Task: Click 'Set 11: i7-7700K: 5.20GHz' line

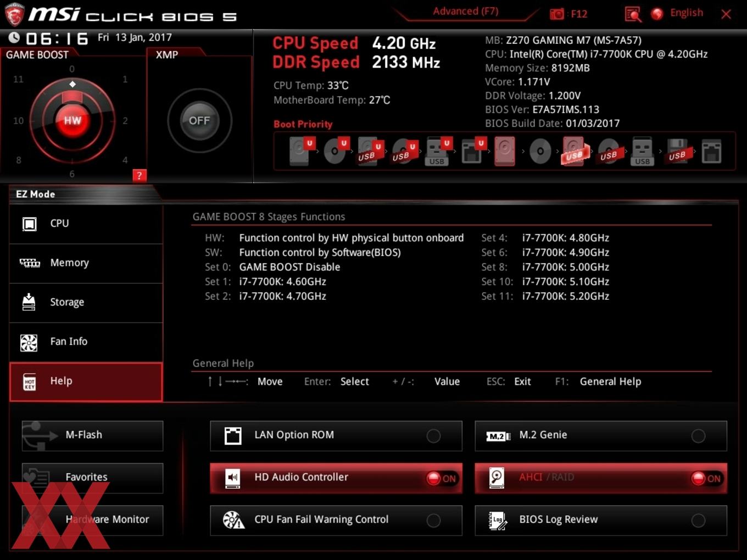Action: click(x=545, y=296)
